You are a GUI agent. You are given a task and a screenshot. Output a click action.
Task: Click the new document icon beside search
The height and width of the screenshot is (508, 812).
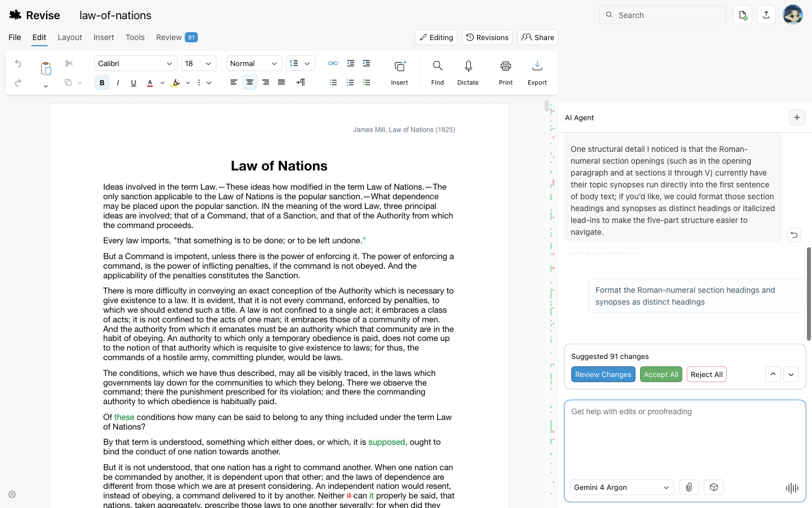[743, 15]
